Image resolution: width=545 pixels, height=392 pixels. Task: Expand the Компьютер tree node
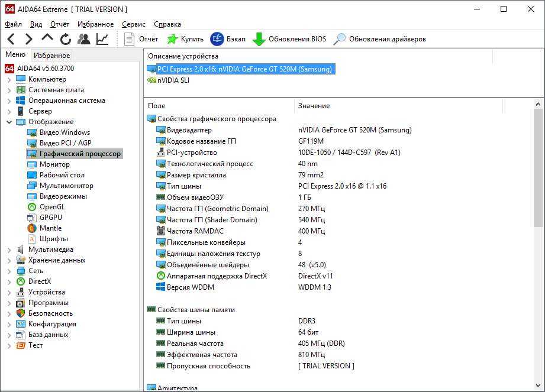pyautogui.click(x=9, y=79)
